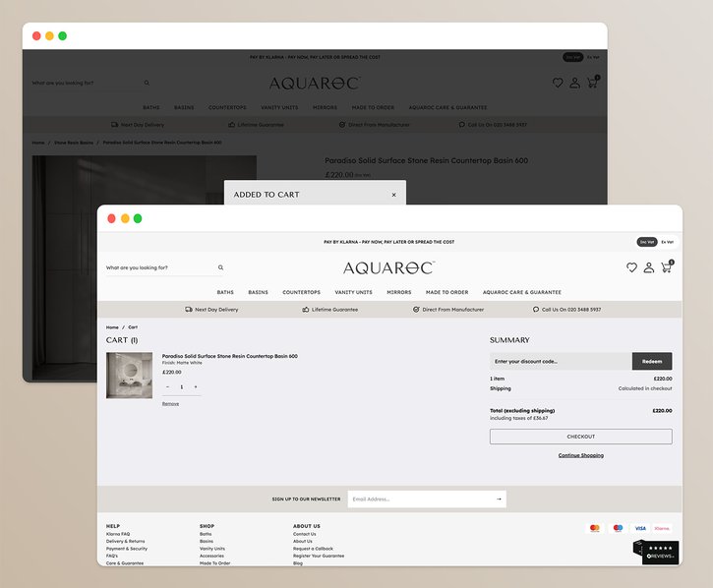Screen dimensions: 713x588
Task: Click the Aquaroc logo in back window
Action: tap(315, 84)
